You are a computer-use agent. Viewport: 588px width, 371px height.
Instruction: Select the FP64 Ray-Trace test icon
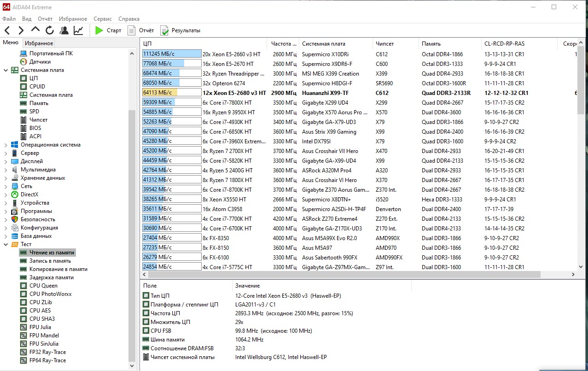23,360
